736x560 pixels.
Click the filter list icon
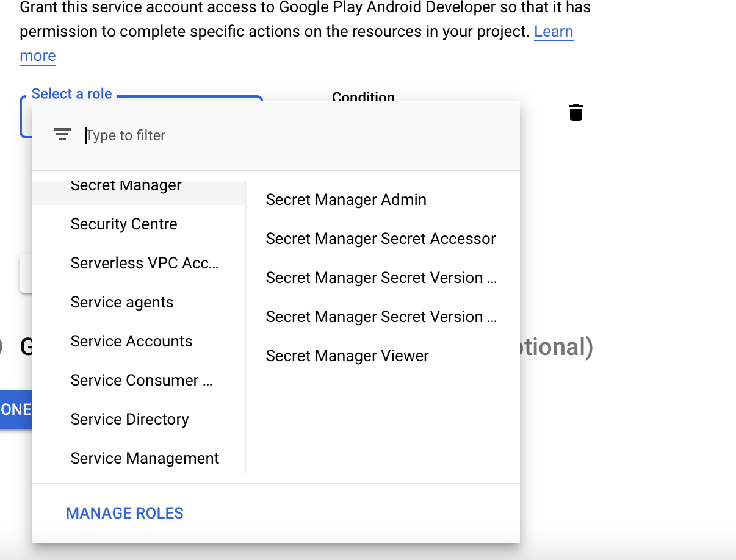(x=62, y=135)
